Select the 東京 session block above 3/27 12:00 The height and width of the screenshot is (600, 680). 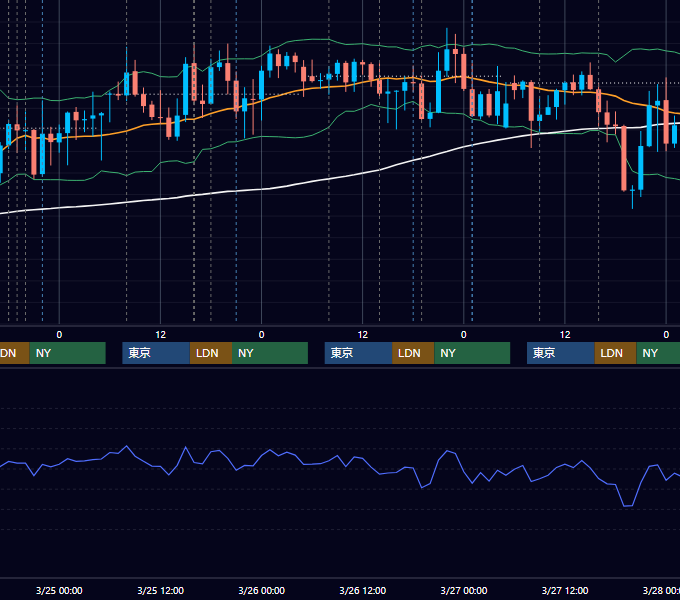point(561,353)
